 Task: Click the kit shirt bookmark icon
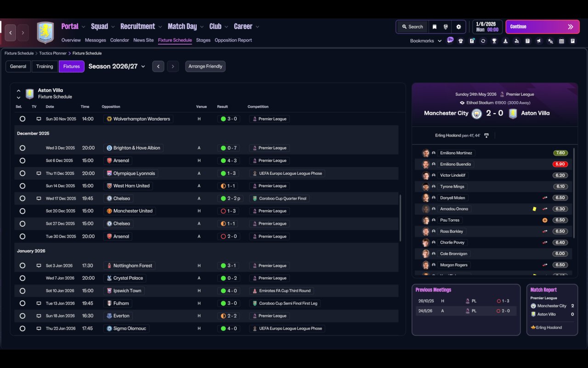click(461, 41)
